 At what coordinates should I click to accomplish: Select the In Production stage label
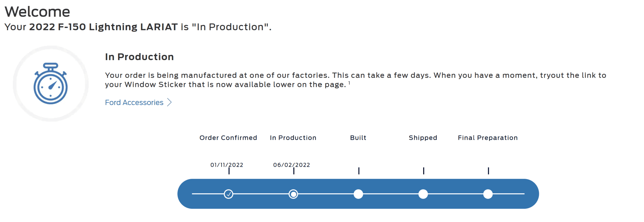click(x=293, y=138)
